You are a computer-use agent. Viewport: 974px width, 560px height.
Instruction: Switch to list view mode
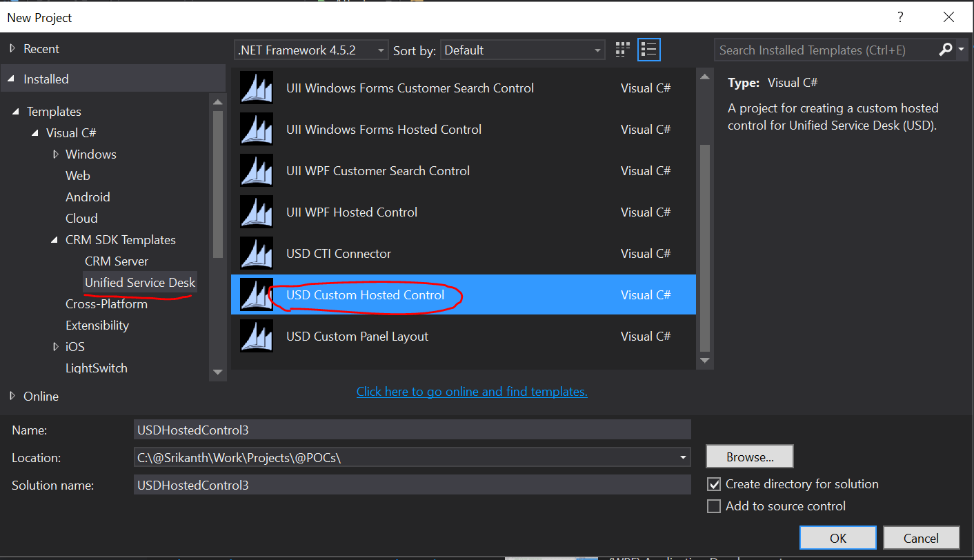[x=648, y=49]
